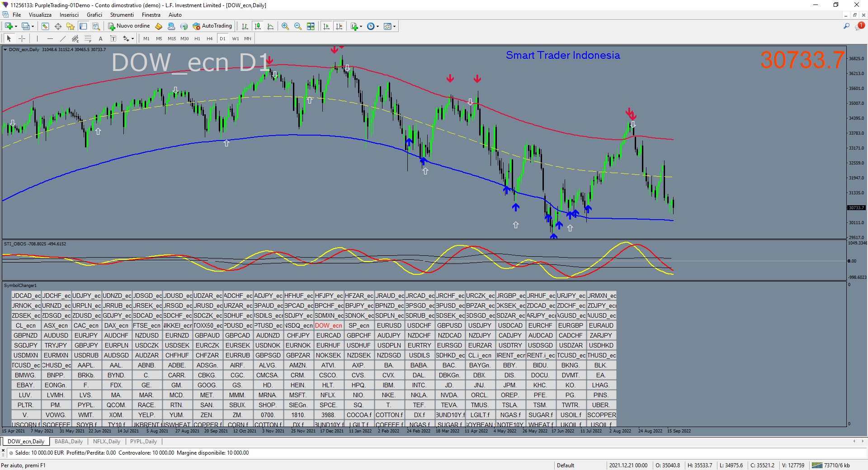This screenshot has width=868, height=470.
Task: Expand the New Chart dropdown arrow
Action: (x=16, y=26)
